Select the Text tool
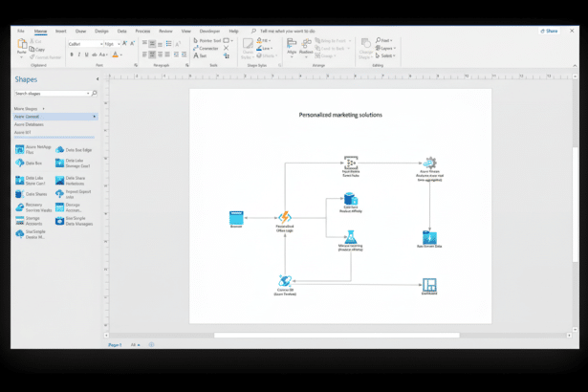The height and width of the screenshot is (392, 588). coord(200,55)
